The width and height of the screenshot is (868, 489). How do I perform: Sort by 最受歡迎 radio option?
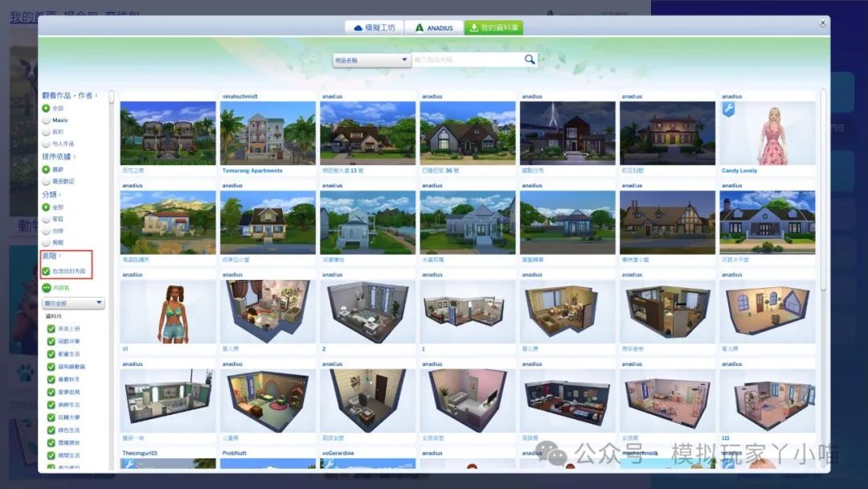(x=47, y=181)
